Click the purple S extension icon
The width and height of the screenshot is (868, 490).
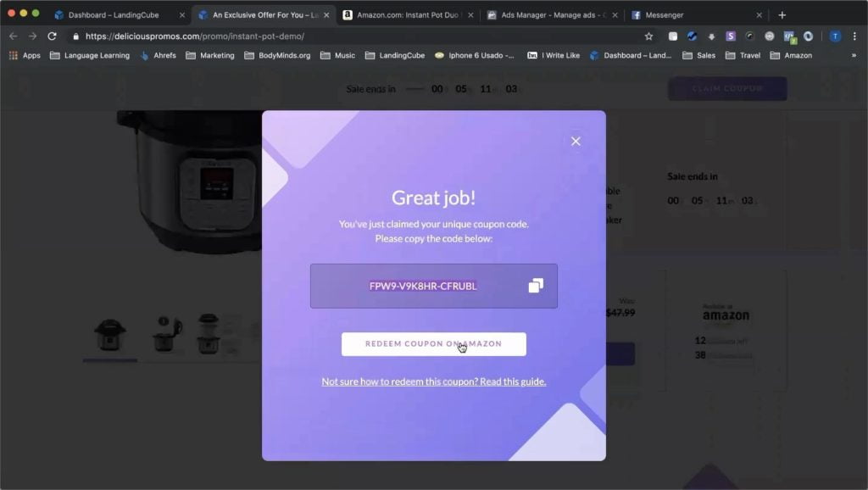731,36
